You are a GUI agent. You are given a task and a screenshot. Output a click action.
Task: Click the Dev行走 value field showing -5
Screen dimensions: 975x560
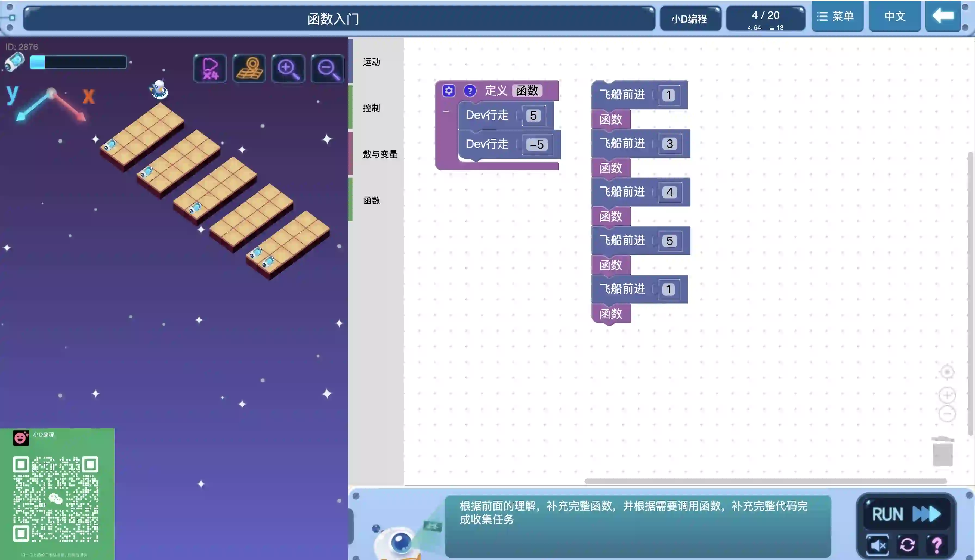tap(537, 145)
